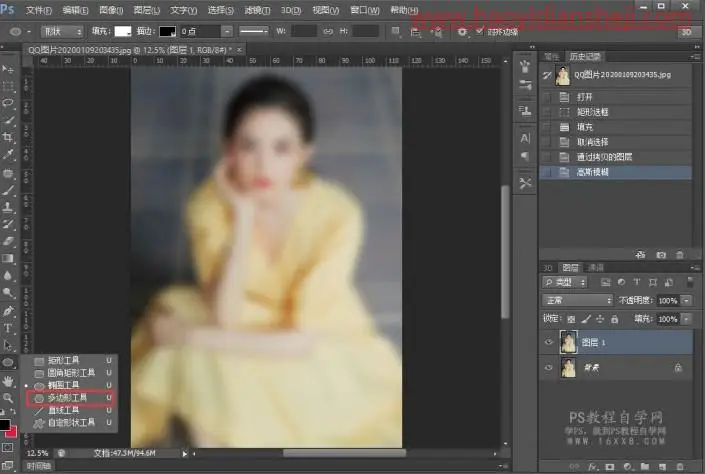This screenshot has width=705, height=474.
Task: Choose 自定形状工具 from flyout
Action: point(71,423)
